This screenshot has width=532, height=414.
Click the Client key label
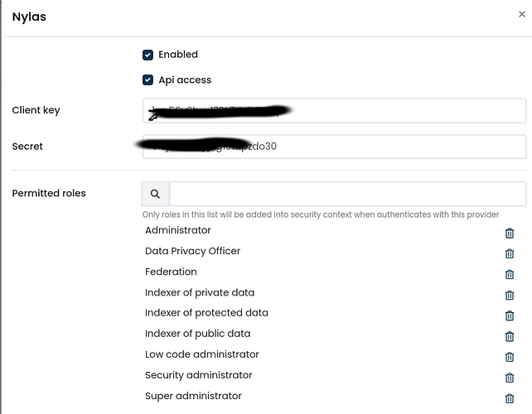(x=36, y=110)
